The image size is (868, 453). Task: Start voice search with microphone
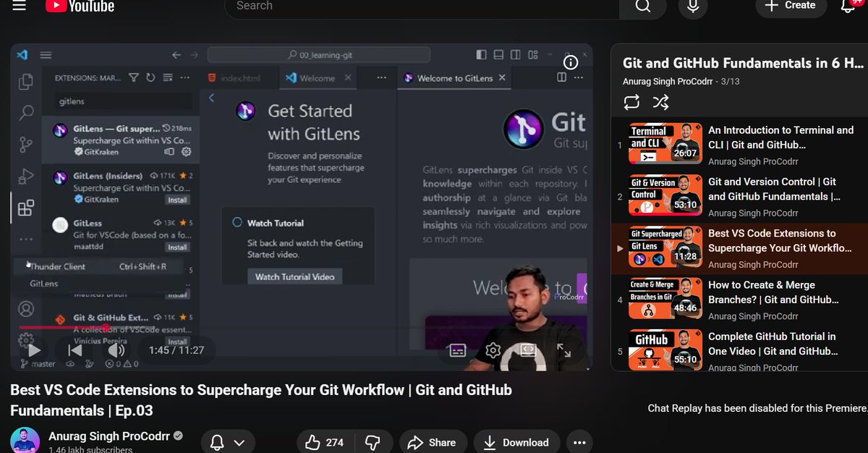(693, 6)
